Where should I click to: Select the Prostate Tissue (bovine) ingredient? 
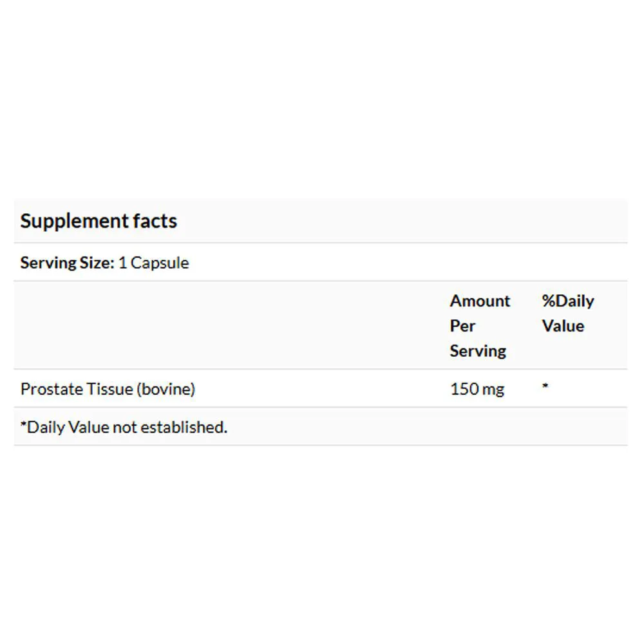[108, 389]
